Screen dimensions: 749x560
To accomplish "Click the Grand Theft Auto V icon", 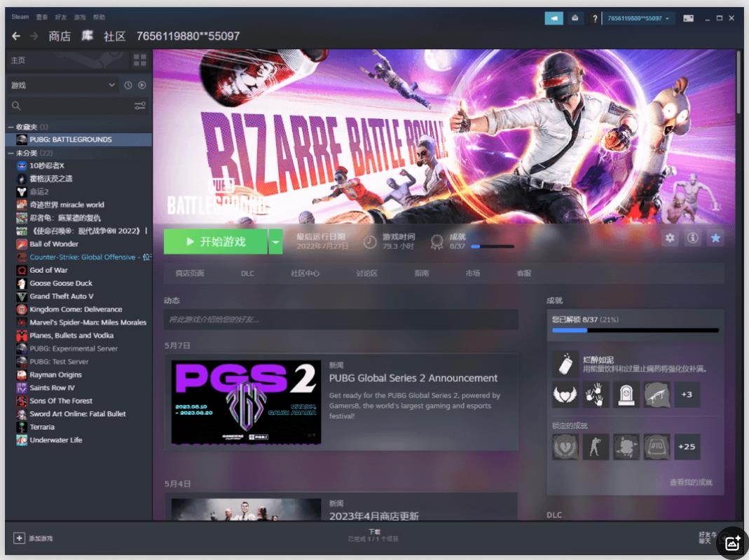I will click(x=22, y=296).
